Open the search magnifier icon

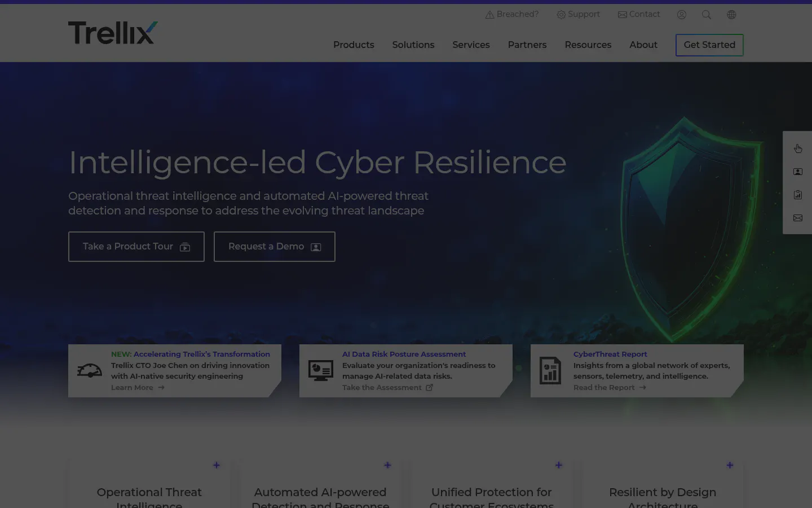coord(707,15)
